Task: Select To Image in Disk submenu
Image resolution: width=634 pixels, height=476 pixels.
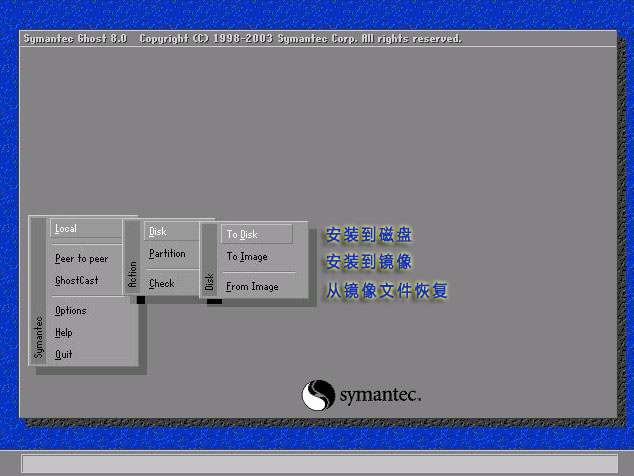Action: (x=246, y=256)
